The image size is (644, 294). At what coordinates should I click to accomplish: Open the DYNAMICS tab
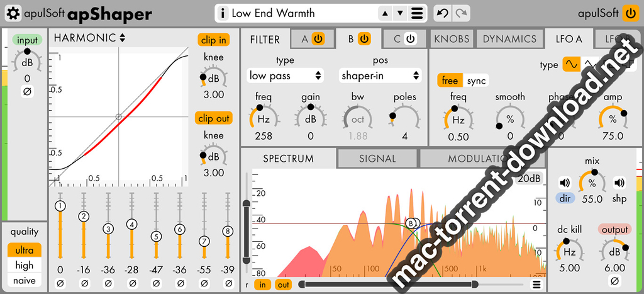[509, 39]
